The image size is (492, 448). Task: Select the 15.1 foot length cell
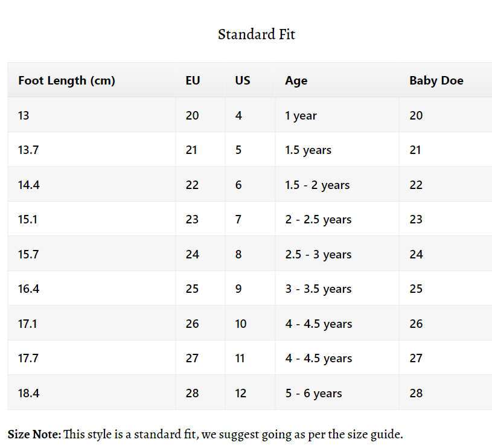[28, 219]
